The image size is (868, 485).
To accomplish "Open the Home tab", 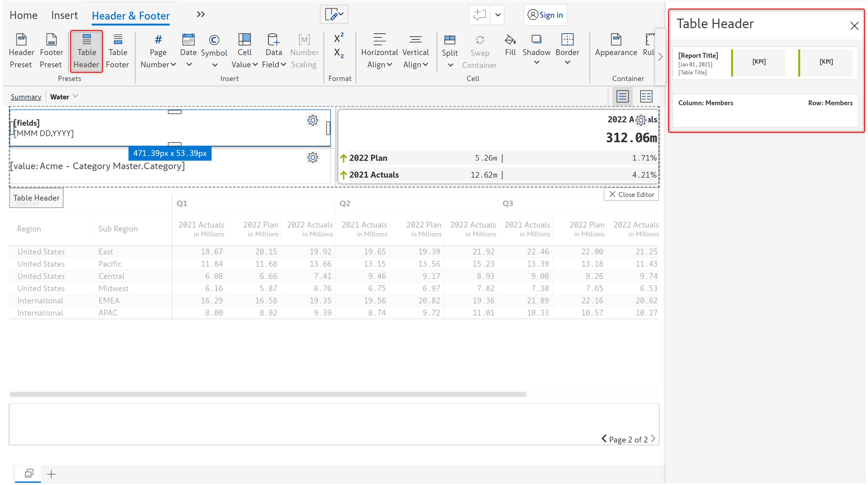I will click(x=23, y=15).
